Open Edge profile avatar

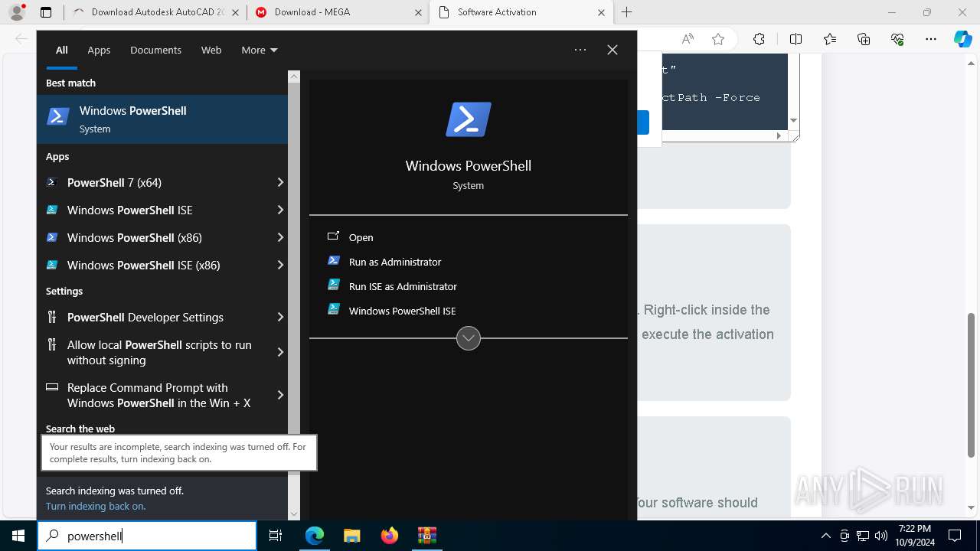(17, 12)
